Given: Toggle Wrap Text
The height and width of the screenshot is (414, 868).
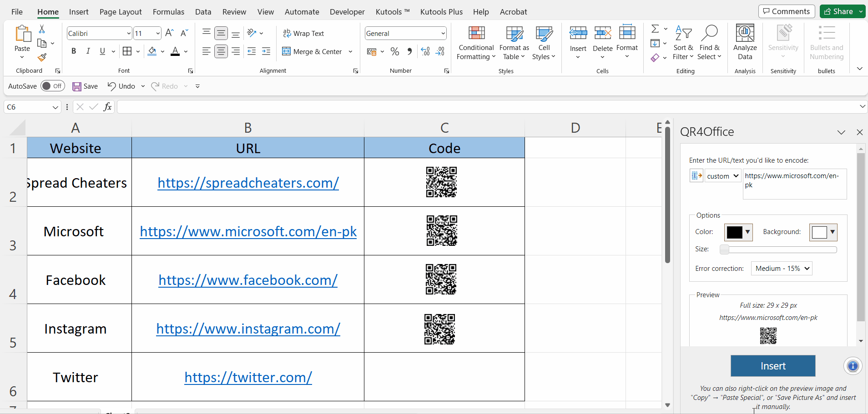Looking at the screenshot, I should [303, 33].
